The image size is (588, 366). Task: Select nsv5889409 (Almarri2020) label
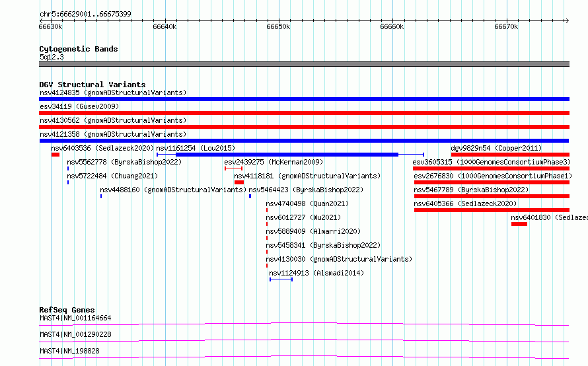313,231
